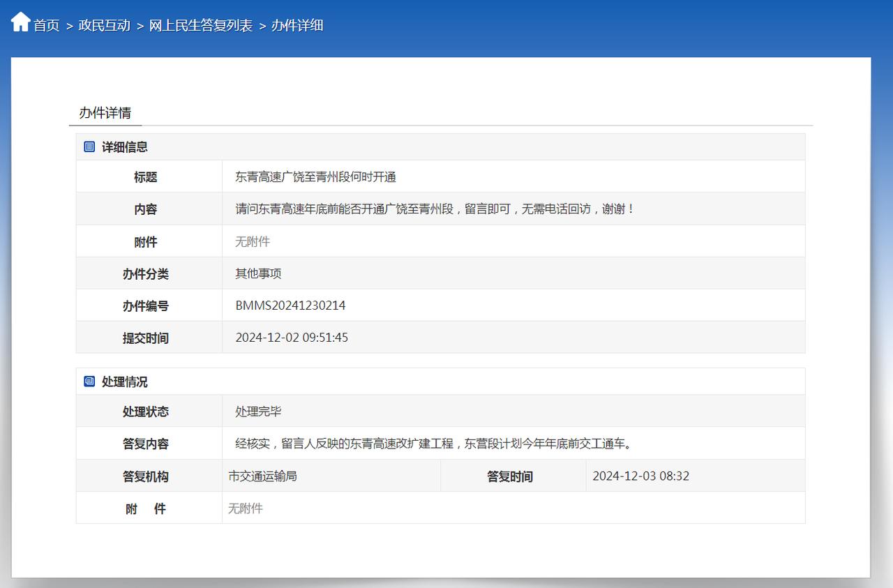The height and width of the screenshot is (588, 893).
Task: Open 网上民生答复列表 breadcrumb link
Action: (x=201, y=26)
